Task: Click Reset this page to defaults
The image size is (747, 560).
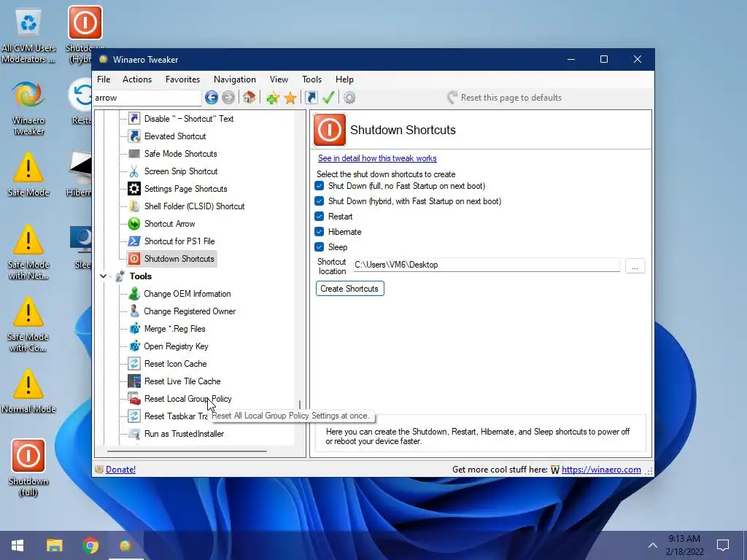Action: pyautogui.click(x=504, y=98)
